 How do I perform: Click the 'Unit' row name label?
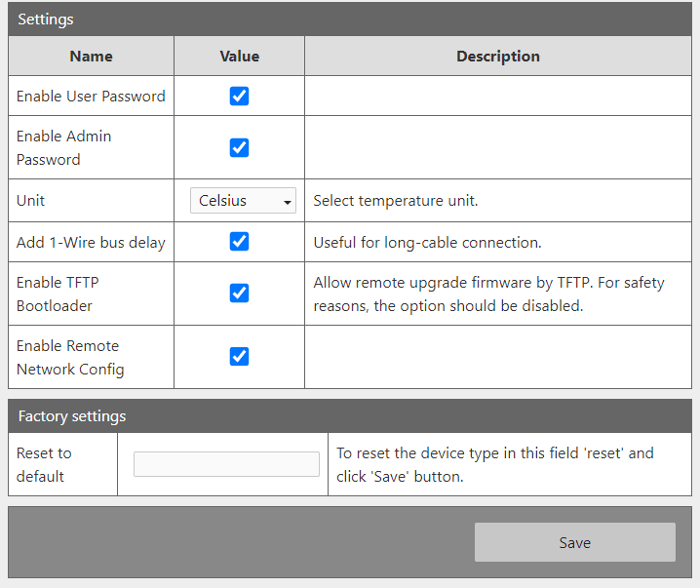(31, 201)
